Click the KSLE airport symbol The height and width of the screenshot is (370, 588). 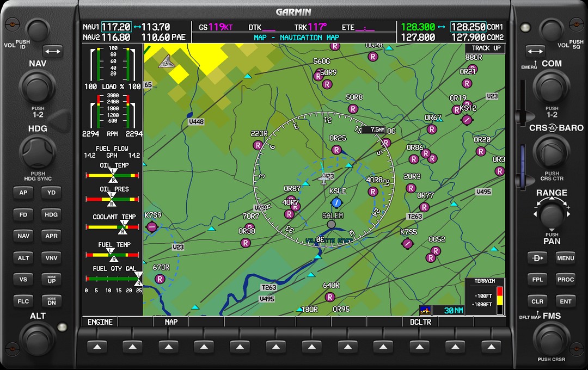pos(336,203)
